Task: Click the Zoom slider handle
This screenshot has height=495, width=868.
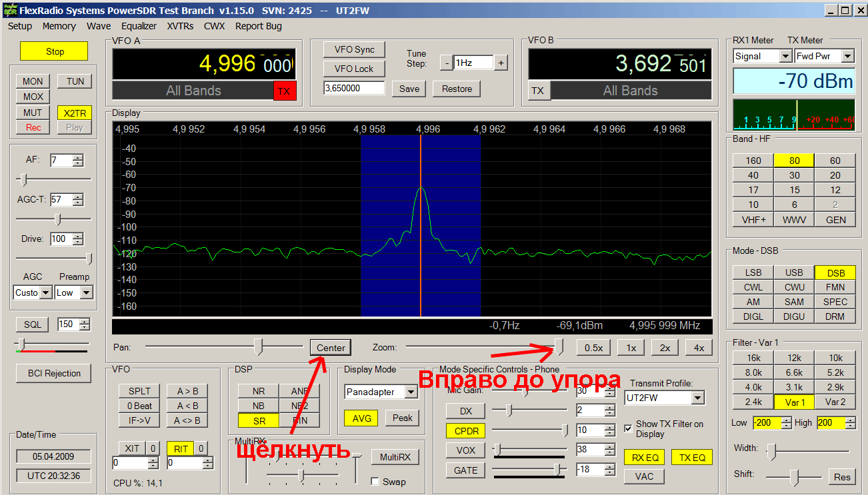Action: (559, 346)
